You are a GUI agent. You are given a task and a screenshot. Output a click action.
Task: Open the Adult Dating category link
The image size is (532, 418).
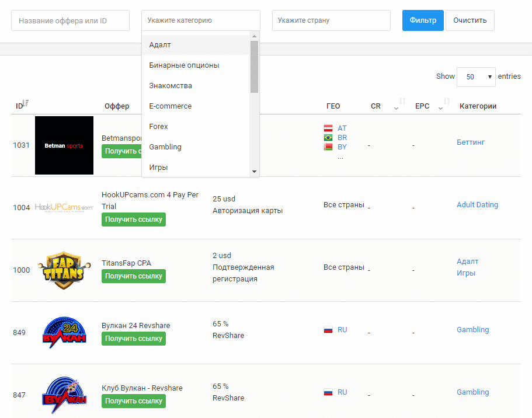[x=477, y=204]
